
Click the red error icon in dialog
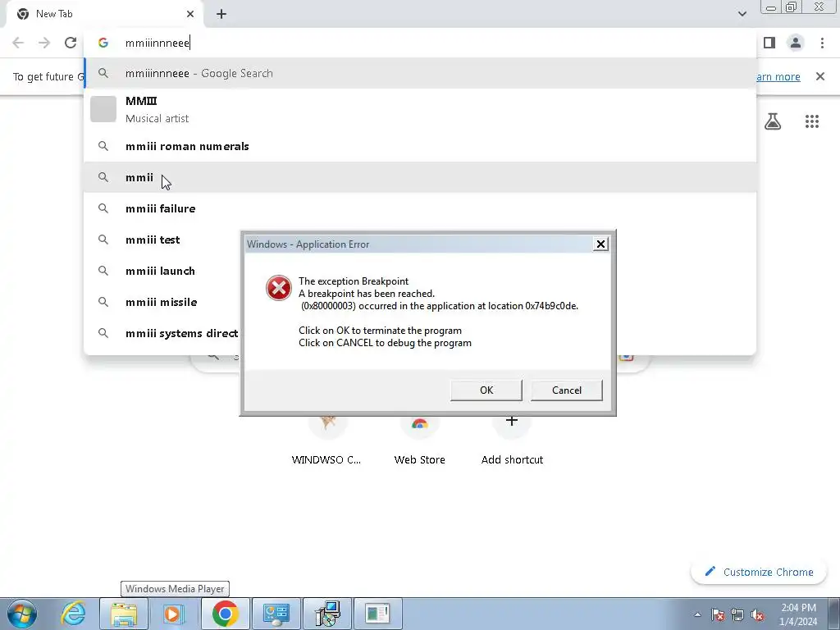tap(279, 288)
